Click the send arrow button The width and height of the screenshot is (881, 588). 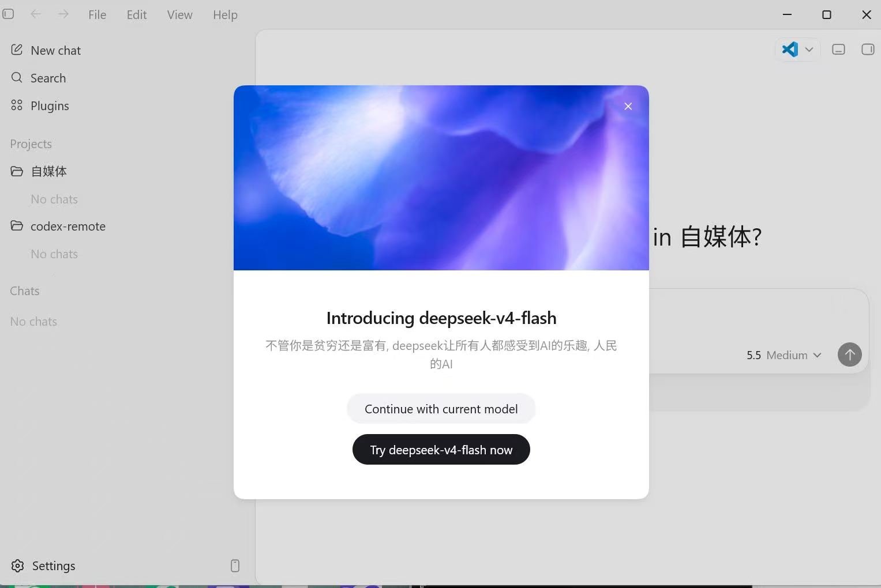(x=849, y=355)
